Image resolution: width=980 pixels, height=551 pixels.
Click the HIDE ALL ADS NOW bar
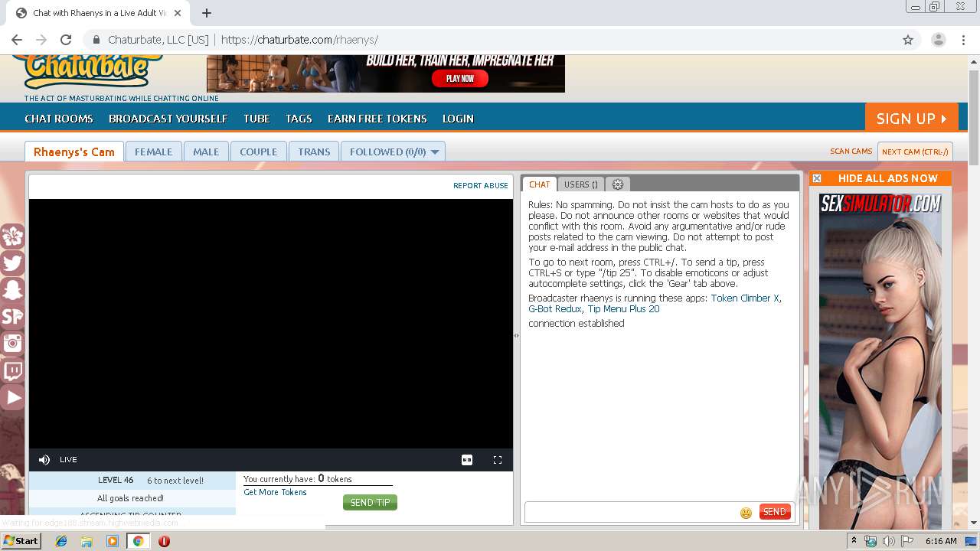[880, 178]
